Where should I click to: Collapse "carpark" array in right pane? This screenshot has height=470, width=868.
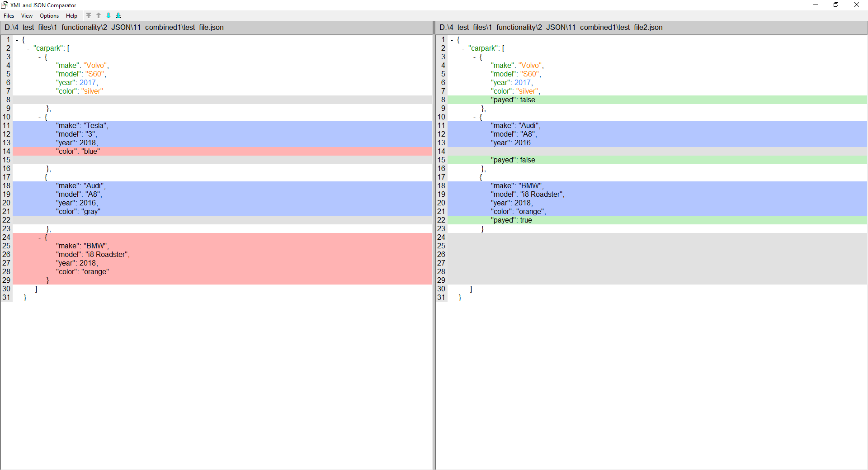click(463, 48)
